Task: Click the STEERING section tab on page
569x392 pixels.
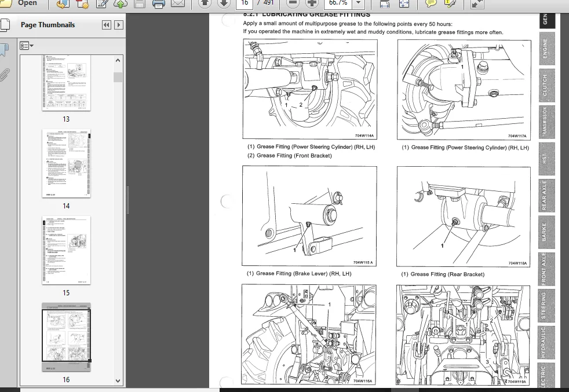Action: click(x=546, y=306)
